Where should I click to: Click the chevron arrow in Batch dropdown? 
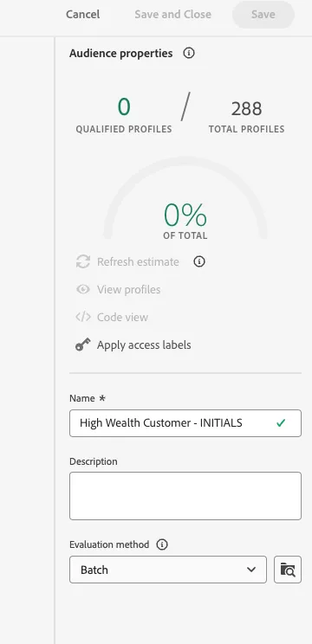tap(251, 570)
